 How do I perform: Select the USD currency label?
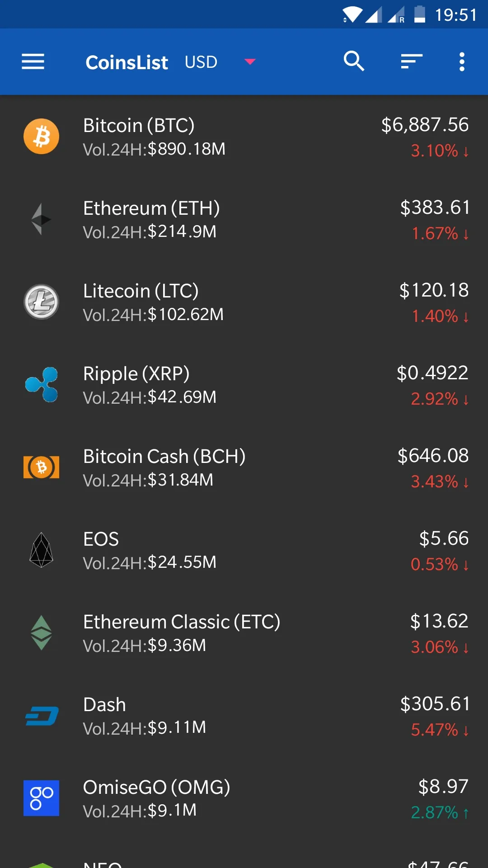pos(201,62)
